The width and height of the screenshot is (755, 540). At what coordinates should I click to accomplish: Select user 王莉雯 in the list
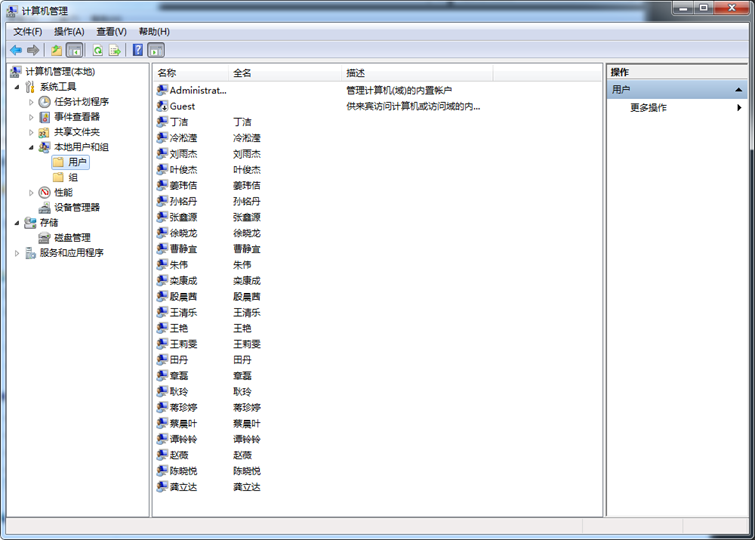pos(183,344)
